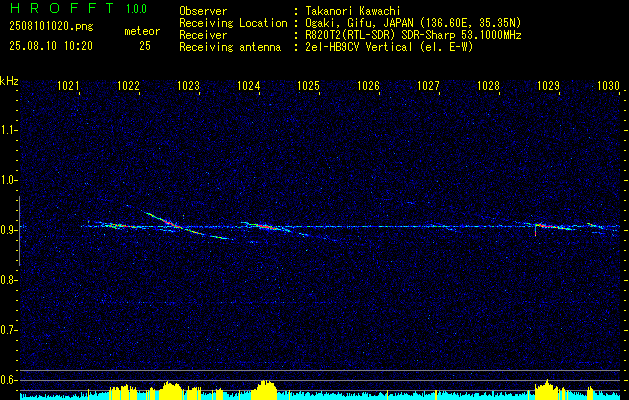
Task: Click the 1023 time axis marker
Action: [188, 85]
